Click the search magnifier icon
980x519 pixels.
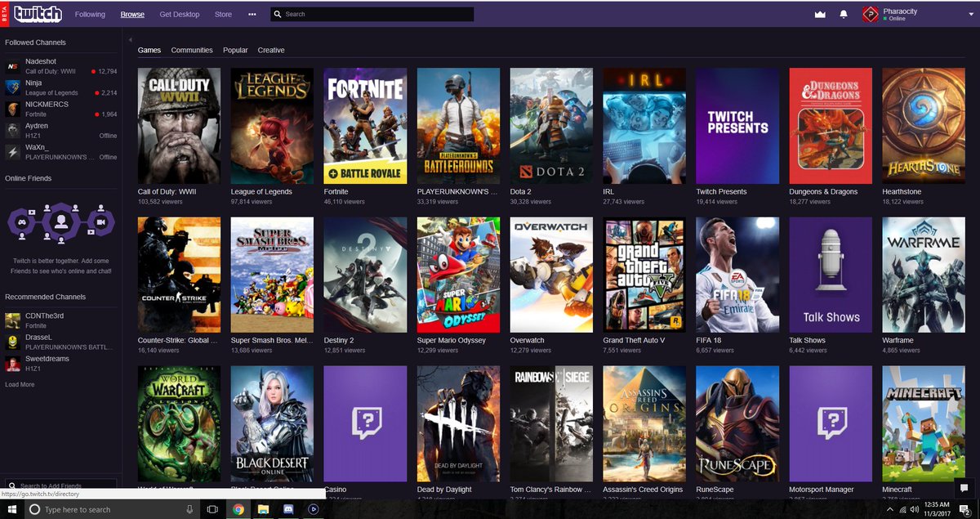coord(278,14)
